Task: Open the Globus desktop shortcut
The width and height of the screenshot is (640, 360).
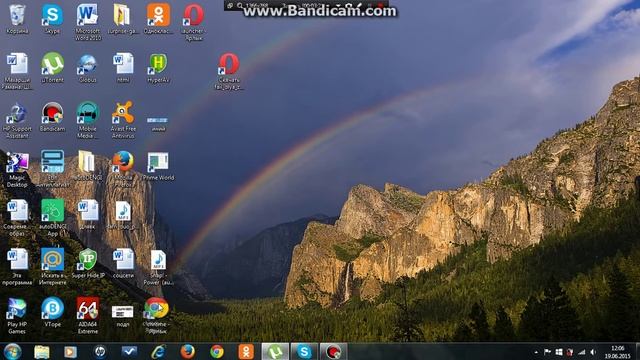Action: click(x=87, y=64)
